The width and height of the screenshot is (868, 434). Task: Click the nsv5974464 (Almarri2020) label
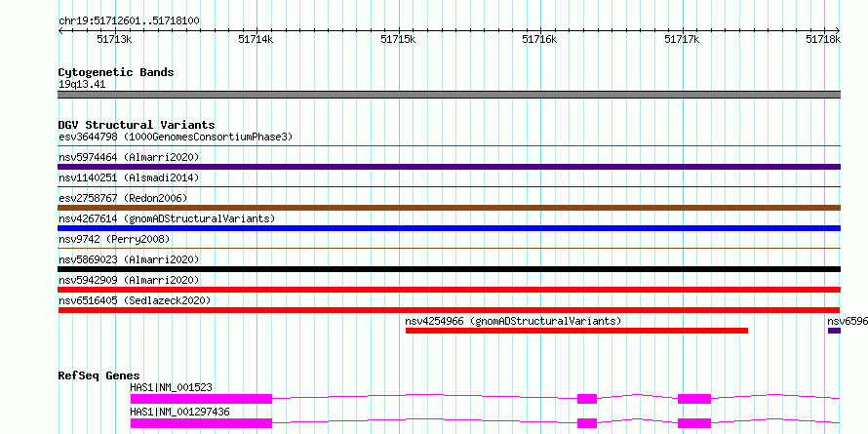click(x=129, y=157)
